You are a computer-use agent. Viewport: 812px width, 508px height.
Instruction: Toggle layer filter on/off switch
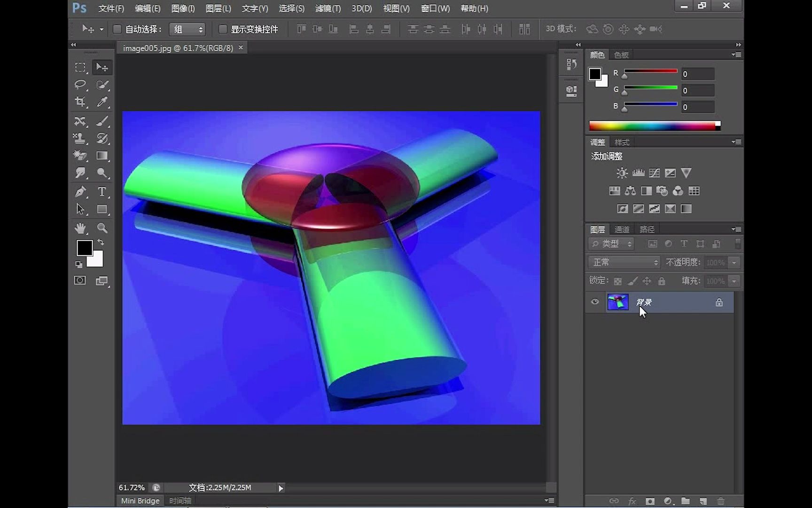pyautogui.click(x=738, y=244)
